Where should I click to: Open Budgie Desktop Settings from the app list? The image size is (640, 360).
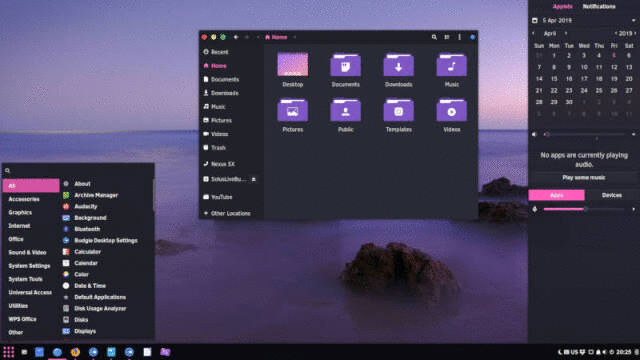pyautogui.click(x=106, y=240)
